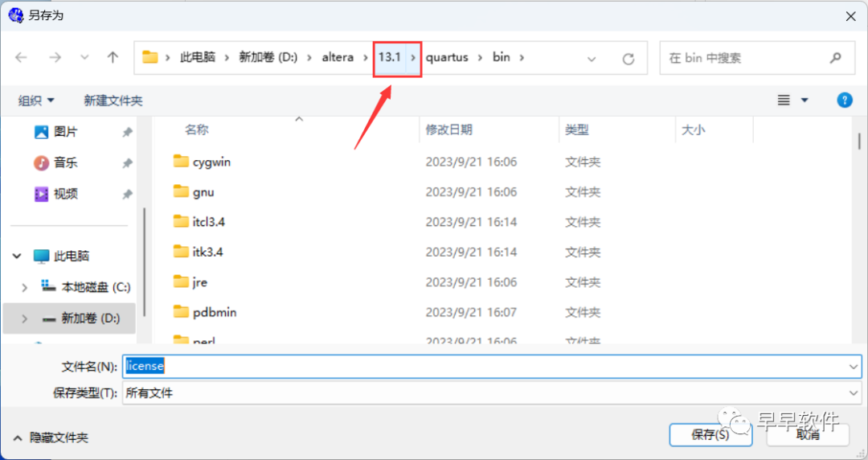Unpin 图片 using its pin icon
This screenshot has height=460, width=868.
[127, 132]
